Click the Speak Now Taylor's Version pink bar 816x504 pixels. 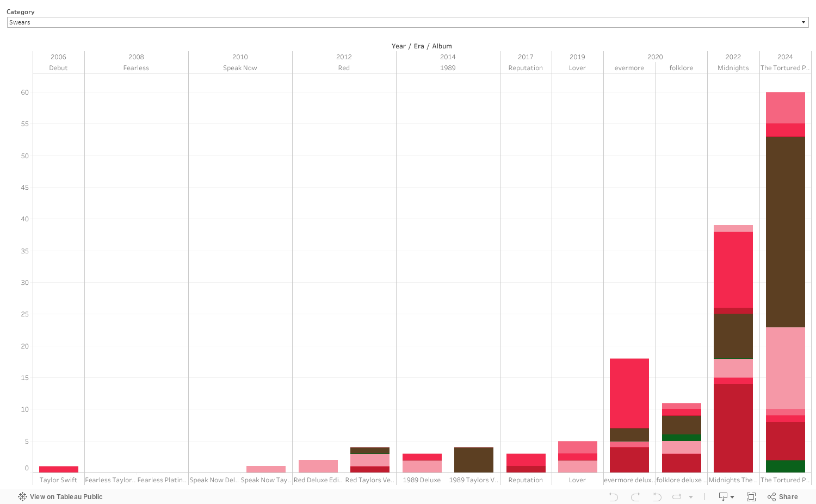(x=266, y=469)
